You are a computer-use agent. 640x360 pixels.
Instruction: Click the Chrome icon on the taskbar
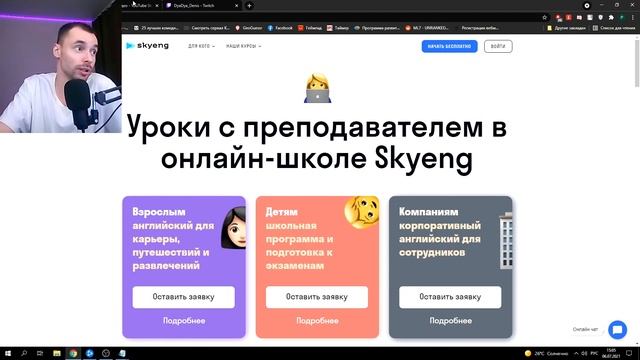[73, 353]
